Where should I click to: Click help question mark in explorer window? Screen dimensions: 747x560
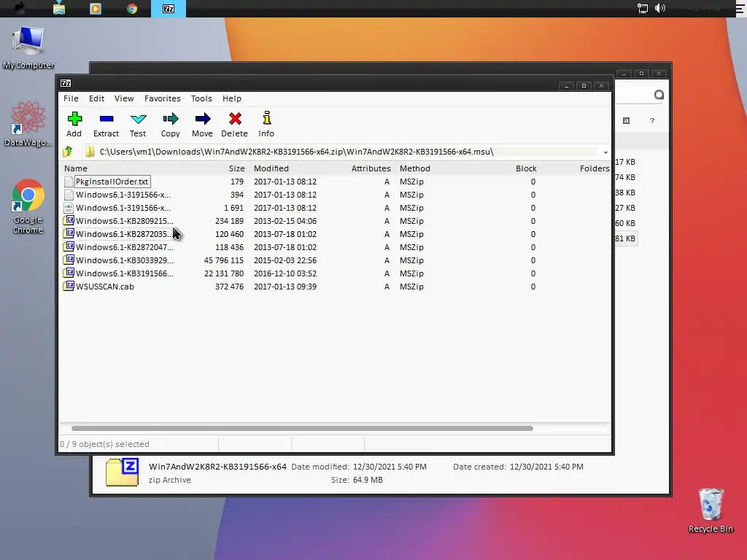tap(652, 121)
